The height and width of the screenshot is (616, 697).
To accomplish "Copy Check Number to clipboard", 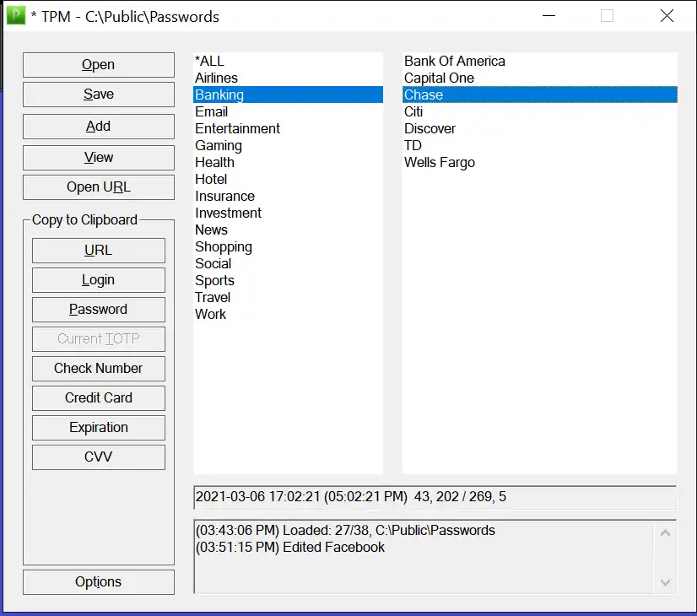I will [98, 369].
